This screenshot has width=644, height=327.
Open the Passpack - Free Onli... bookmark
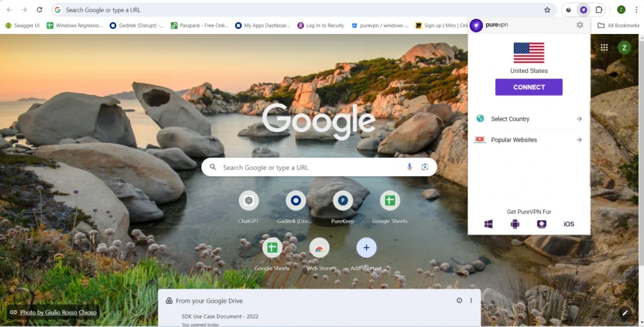(x=199, y=26)
